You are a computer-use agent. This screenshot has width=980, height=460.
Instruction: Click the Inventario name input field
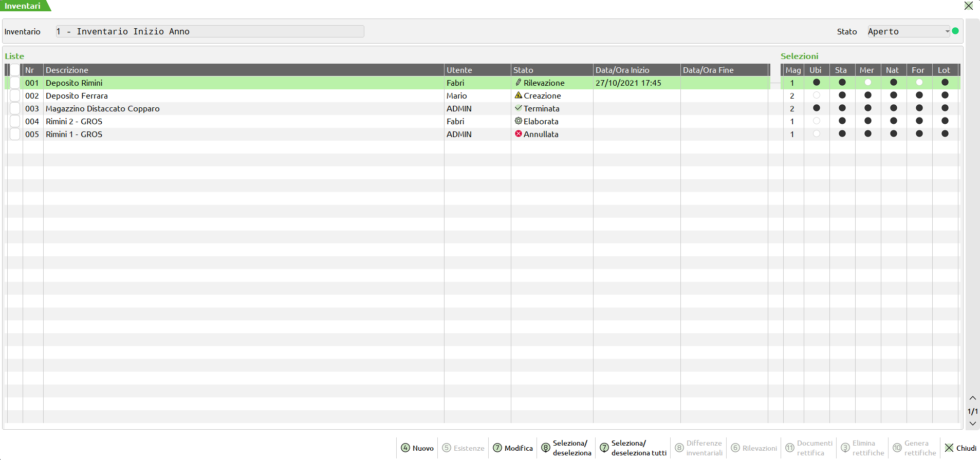pyautogui.click(x=210, y=31)
